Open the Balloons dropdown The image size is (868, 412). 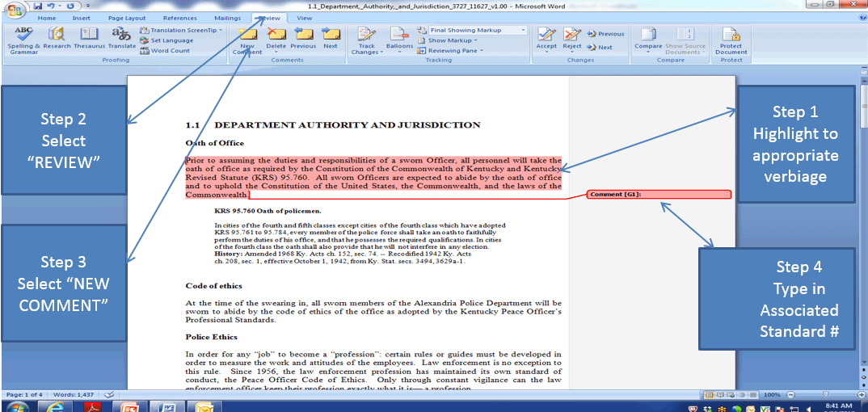pyautogui.click(x=399, y=38)
